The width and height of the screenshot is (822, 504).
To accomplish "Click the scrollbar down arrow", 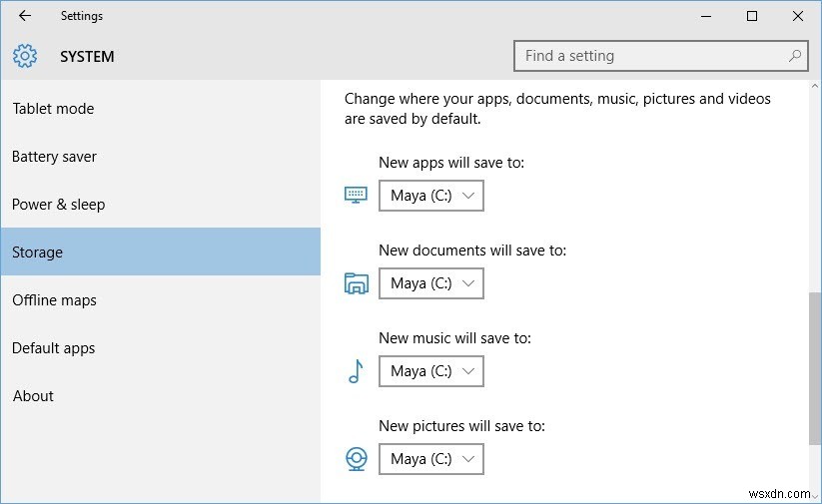I will (815, 496).
